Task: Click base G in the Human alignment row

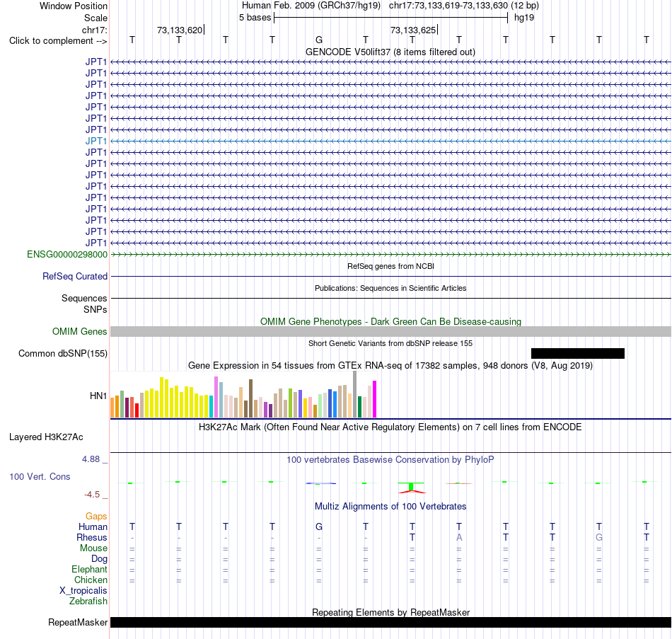Action: [319, 527]
